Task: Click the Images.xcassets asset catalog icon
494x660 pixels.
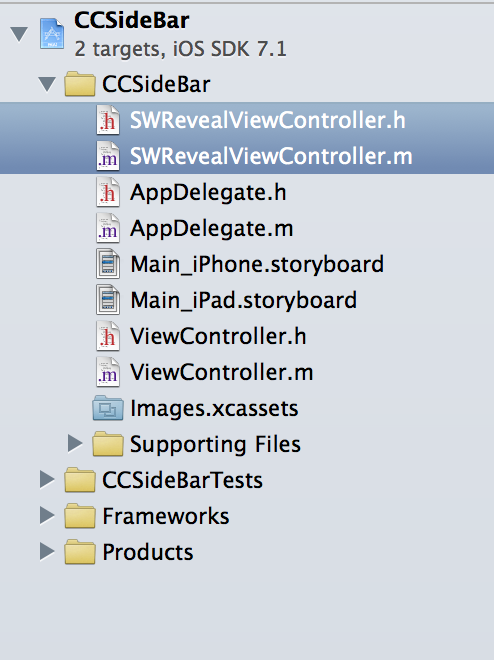Action: point(108,408)
